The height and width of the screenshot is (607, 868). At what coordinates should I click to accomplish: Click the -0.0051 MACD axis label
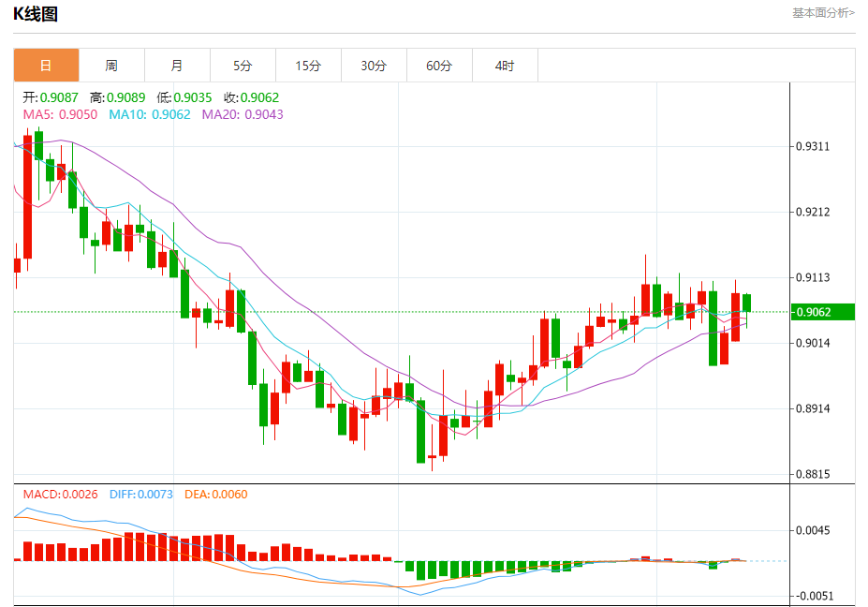tap(813, 596)
